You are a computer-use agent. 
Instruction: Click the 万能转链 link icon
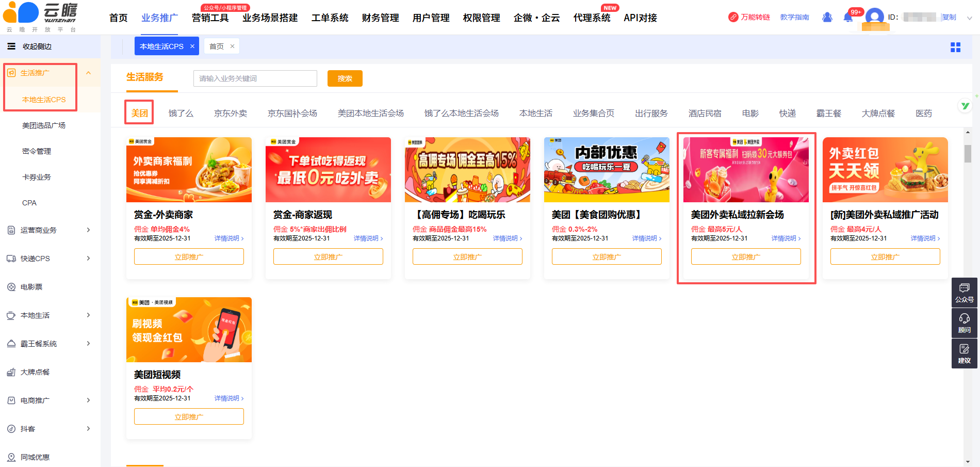[733, 18]
